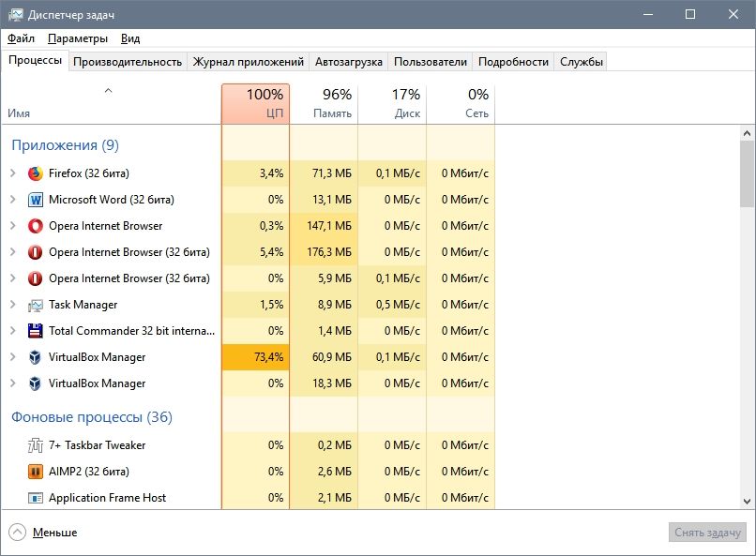This screenshot has height=556, width=756.
Task: Click the Firefox icon in the process list
Action: (36, 173)
